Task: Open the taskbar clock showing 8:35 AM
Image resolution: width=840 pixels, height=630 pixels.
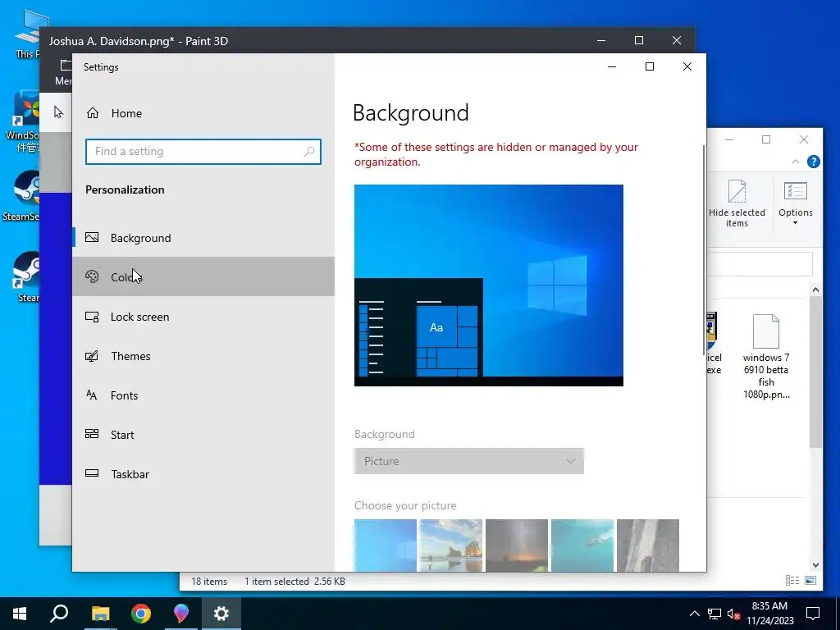Action: pyautogui.click(x=769, y=614)
